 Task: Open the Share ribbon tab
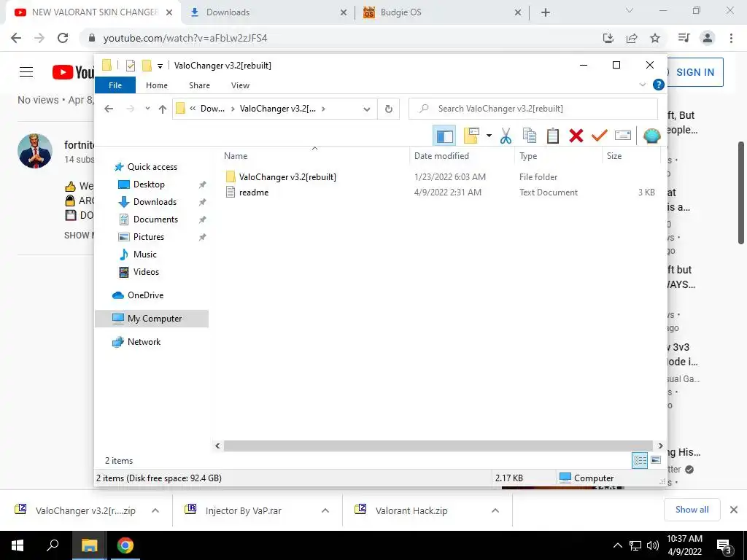199,85
